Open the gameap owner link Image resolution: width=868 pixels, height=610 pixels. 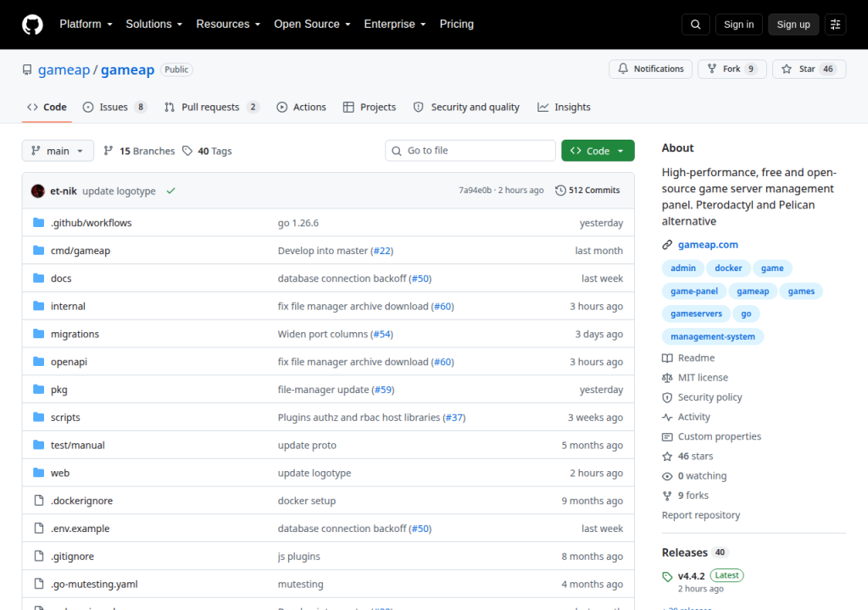coord(64,69)
